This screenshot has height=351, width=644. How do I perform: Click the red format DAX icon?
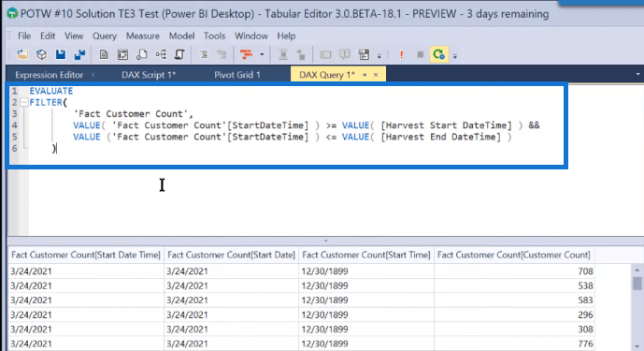pyautogui.click(x=247, y=54)
